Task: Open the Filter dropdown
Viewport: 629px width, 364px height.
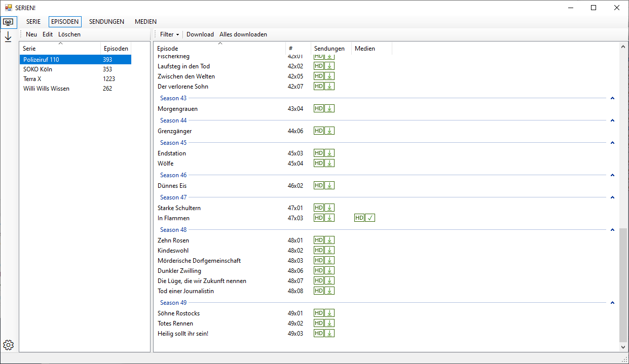Action: [169, 34]
